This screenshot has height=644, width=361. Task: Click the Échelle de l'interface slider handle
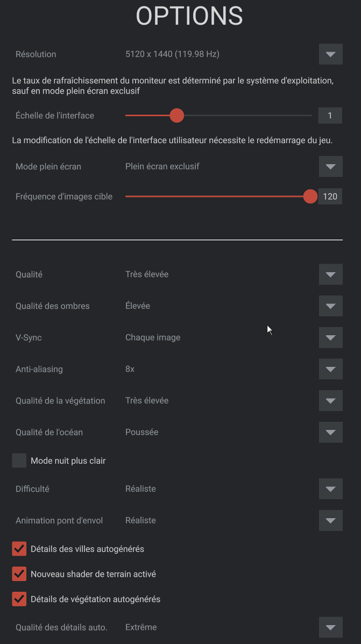coord(176,116)
